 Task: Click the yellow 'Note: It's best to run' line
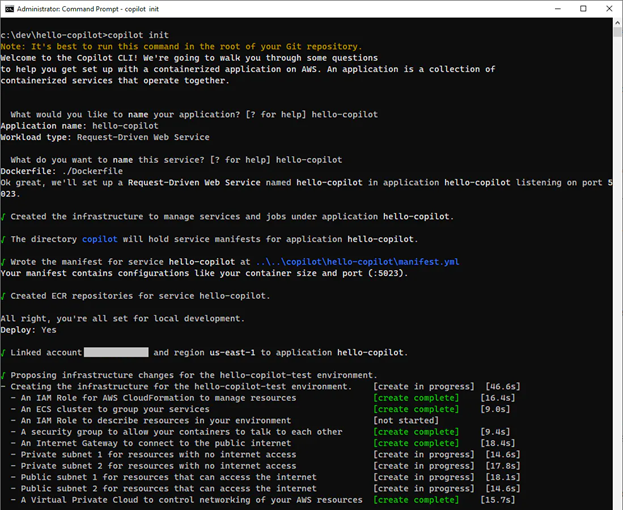tap(181, 46)
